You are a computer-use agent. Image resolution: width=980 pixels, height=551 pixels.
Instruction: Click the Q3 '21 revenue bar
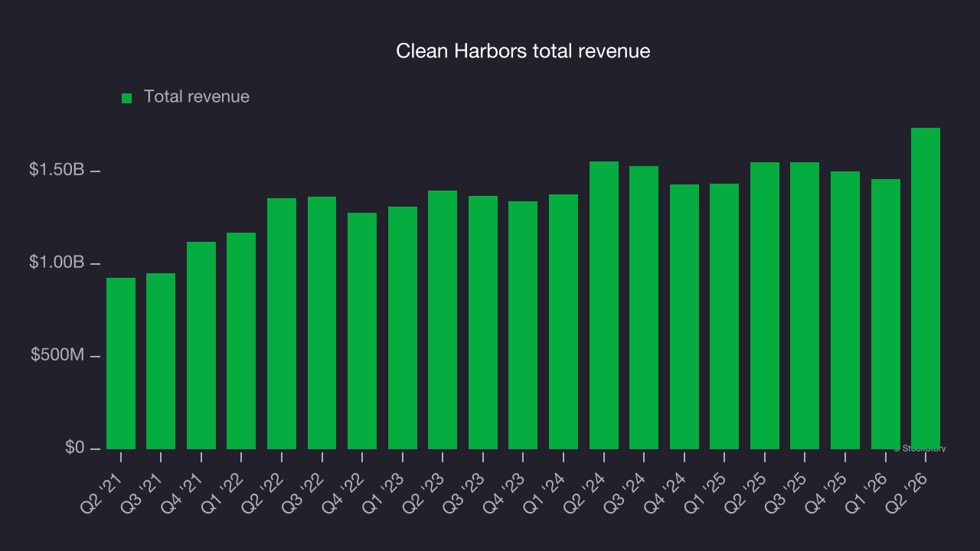point(161,361)
